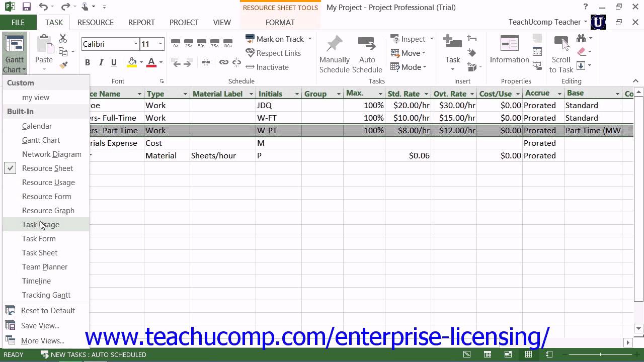The width and height of the screenshot is (644, 362).
Task: Click the Split Task icon
Action: tap(206, 62)
